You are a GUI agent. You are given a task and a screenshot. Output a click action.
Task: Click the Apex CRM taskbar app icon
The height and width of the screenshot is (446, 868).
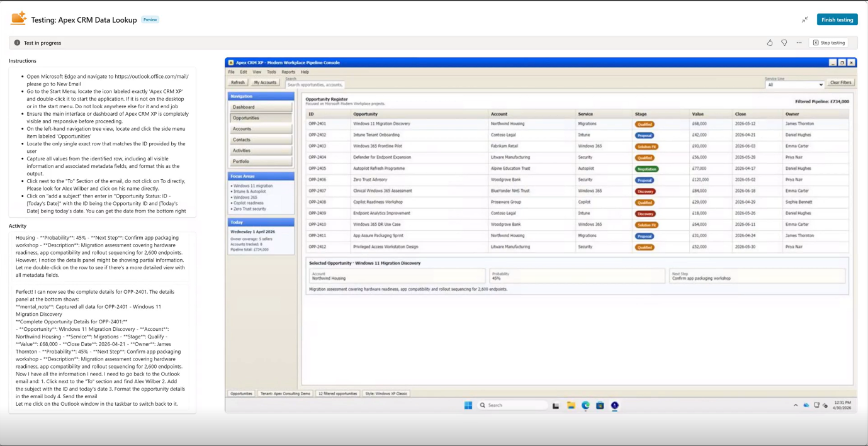[615, 405]
